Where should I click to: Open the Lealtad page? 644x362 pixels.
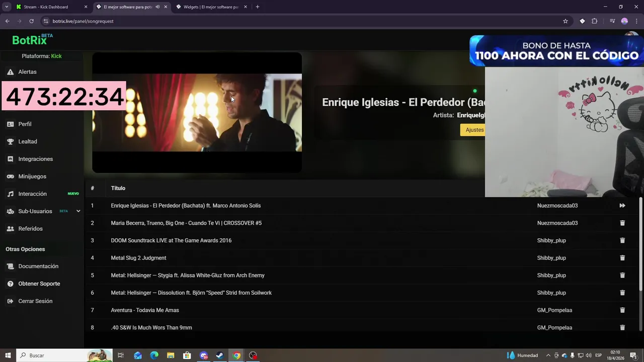pos(28,142)
